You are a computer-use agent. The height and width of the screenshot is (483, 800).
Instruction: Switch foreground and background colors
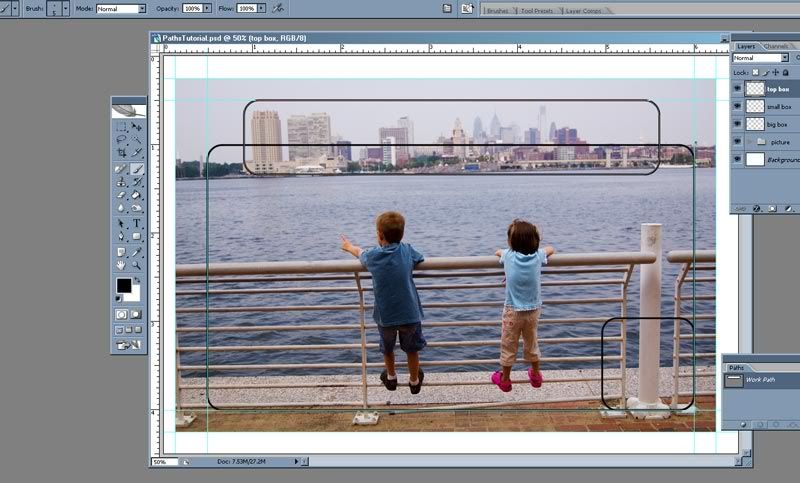(x=137, y=280)
